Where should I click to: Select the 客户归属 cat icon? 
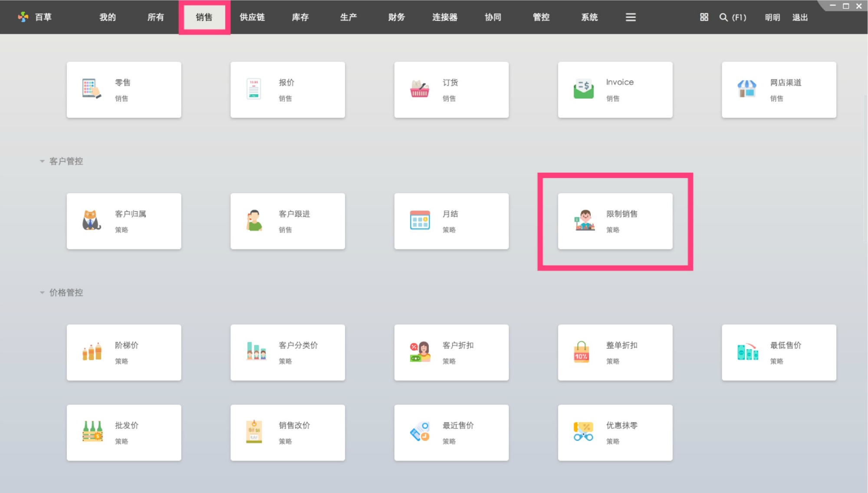91,220
